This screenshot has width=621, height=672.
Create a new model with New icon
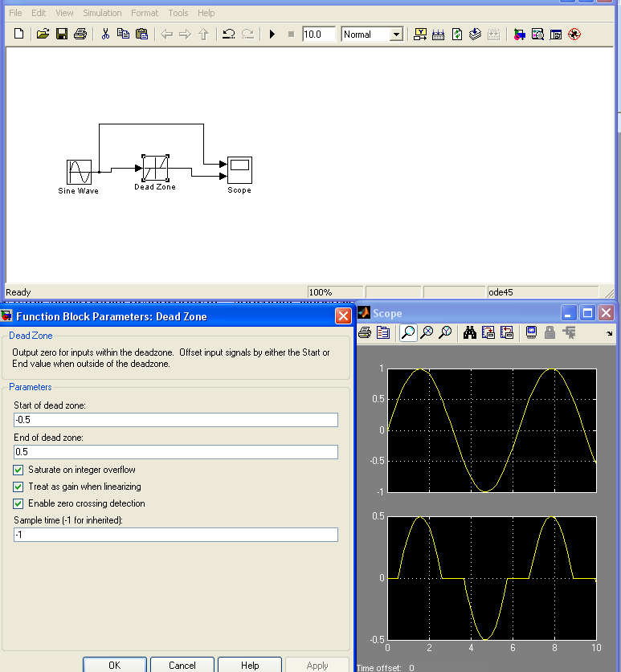18,34
